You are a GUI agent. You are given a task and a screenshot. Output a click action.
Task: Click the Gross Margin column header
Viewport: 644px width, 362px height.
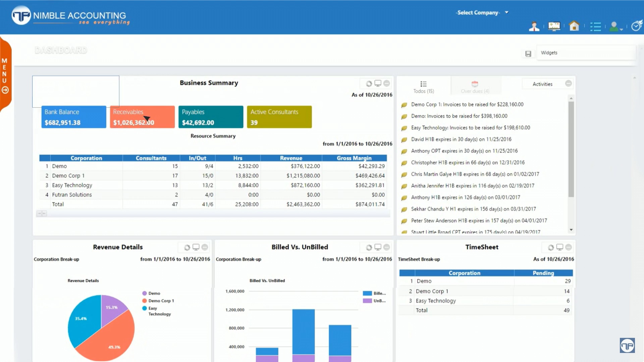pos(354,158)
